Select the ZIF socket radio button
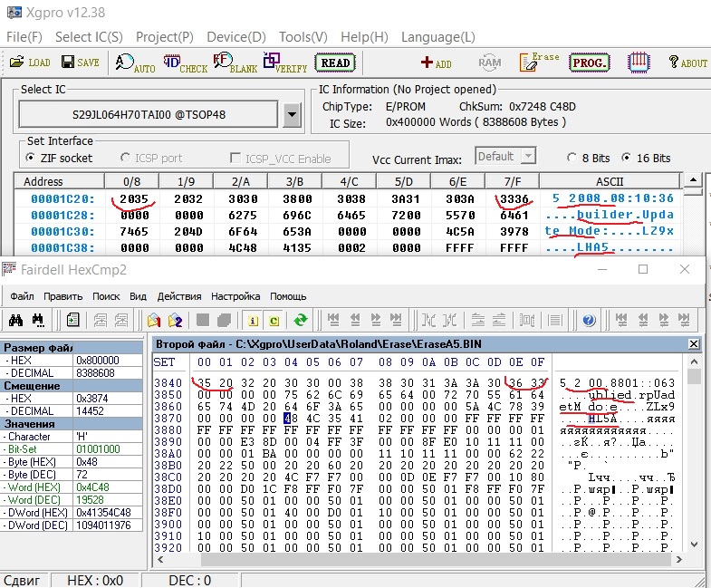 click(33, 158)
